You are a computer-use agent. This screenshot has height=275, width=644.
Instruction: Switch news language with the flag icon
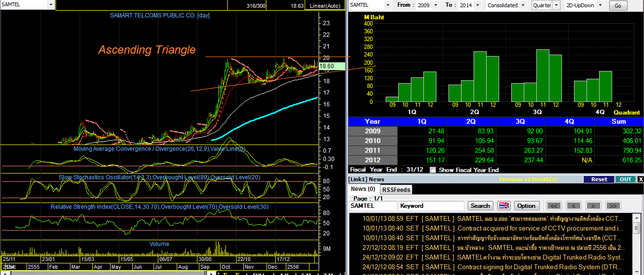coord(504,205)
